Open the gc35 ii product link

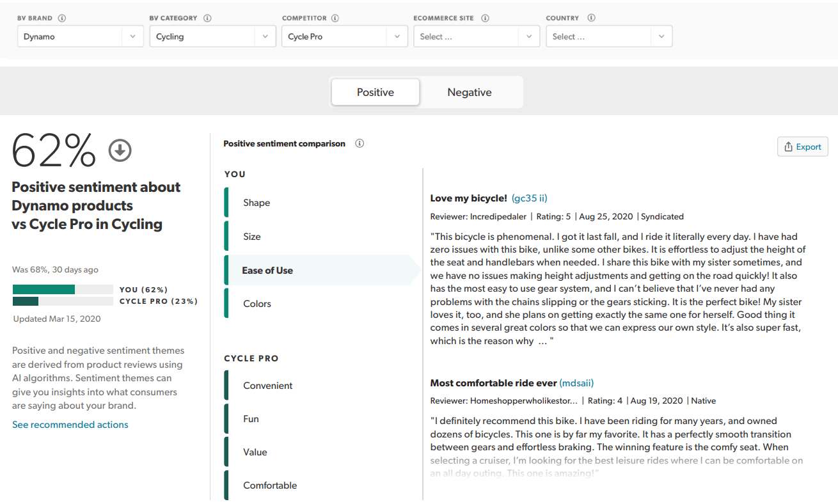click(530, 198)
